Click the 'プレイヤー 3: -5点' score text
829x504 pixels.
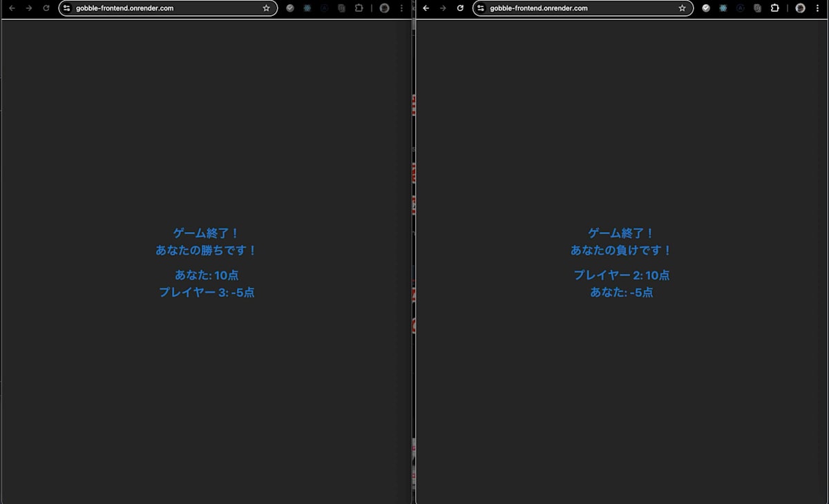coord(207,292)
